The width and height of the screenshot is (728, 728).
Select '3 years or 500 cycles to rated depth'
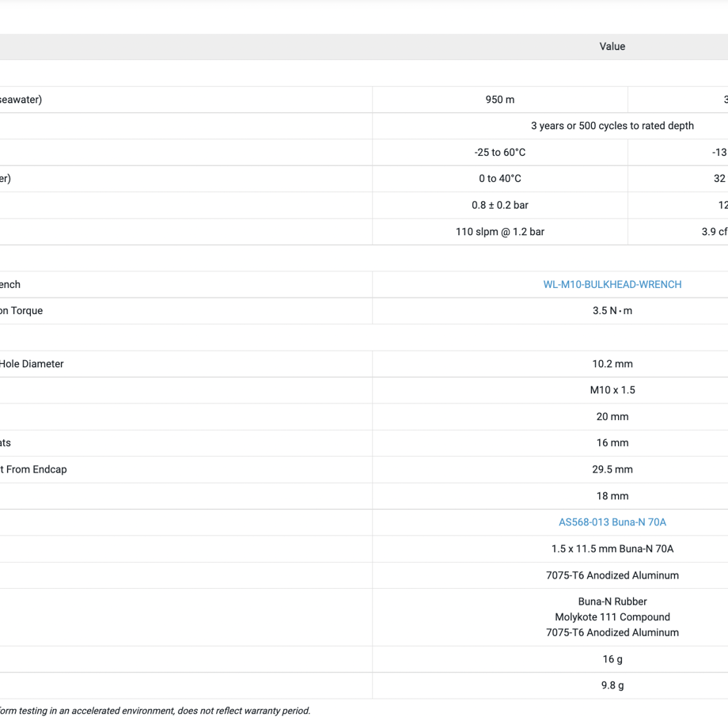(612, 126)
